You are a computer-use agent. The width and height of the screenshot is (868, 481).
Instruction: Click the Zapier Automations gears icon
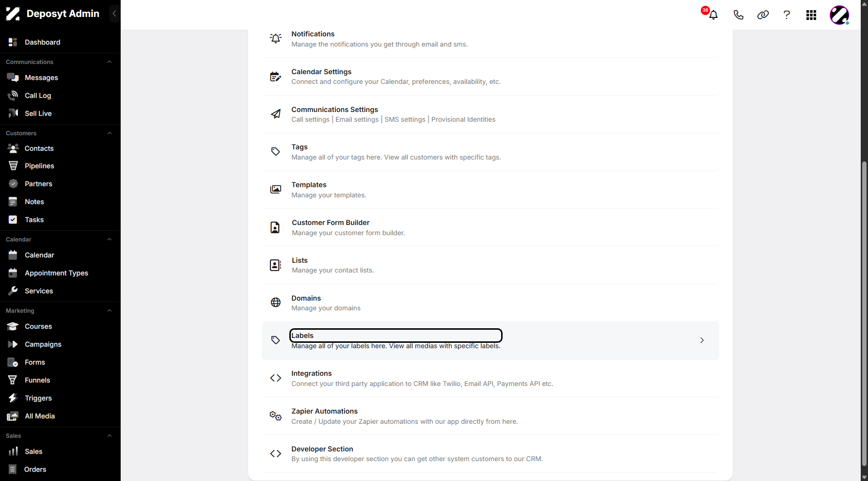point(275,416)
